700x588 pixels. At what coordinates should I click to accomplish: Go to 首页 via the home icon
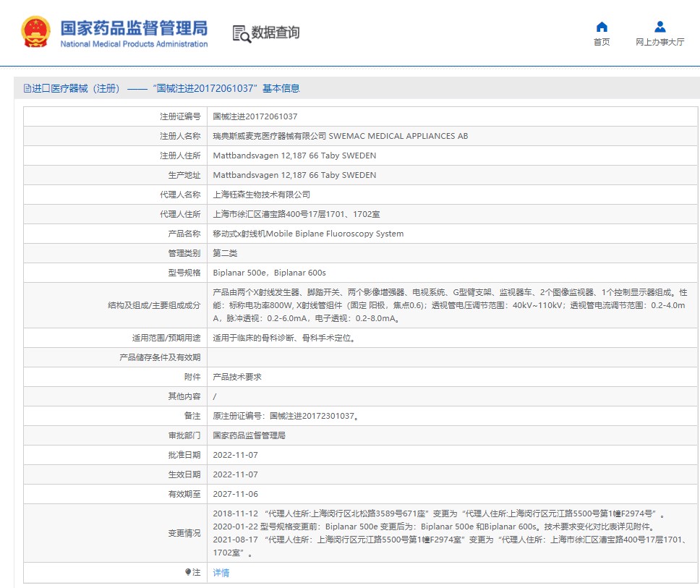[x=602, y=27]
